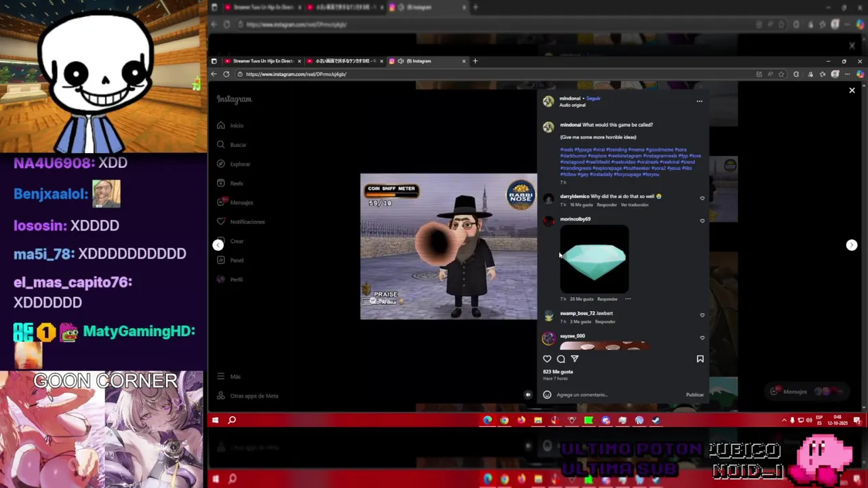Like sayzee_000's comment
Screen dimensions: 868x488
[702, 338]
